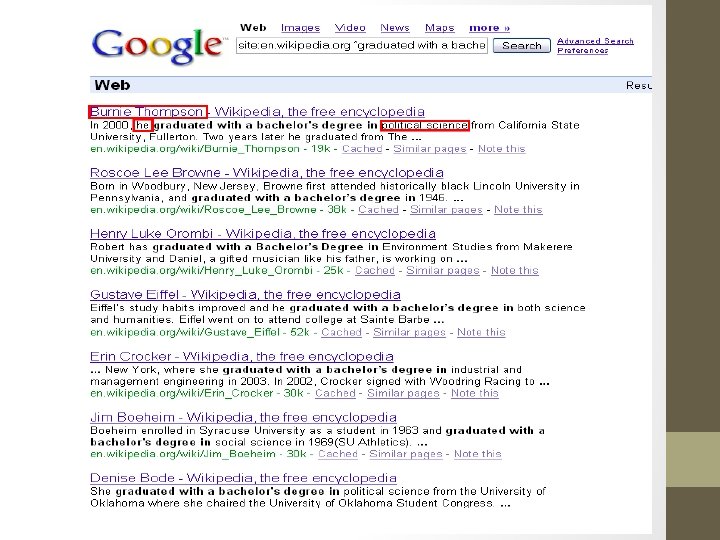Open Cached link for Gustave Eiffel result
This screenshot has width=720, height=540.
341,332
